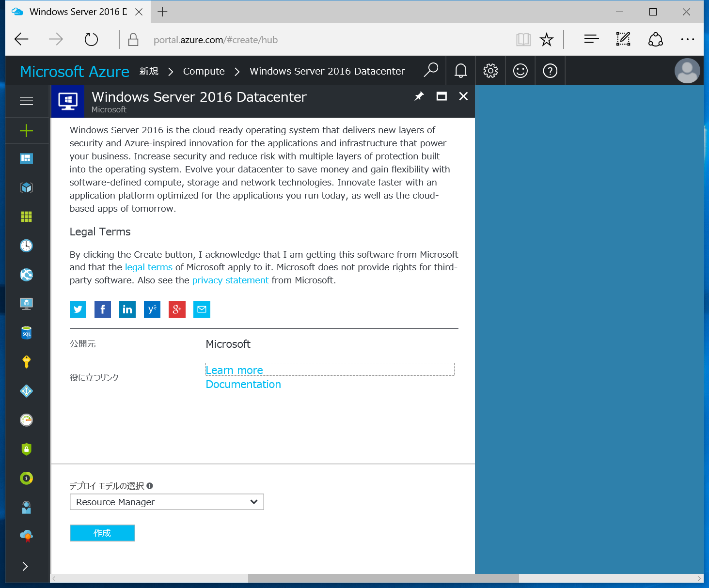Click the scrollbar right arrow
The image size is (709, 588).
tap(699, 578)
